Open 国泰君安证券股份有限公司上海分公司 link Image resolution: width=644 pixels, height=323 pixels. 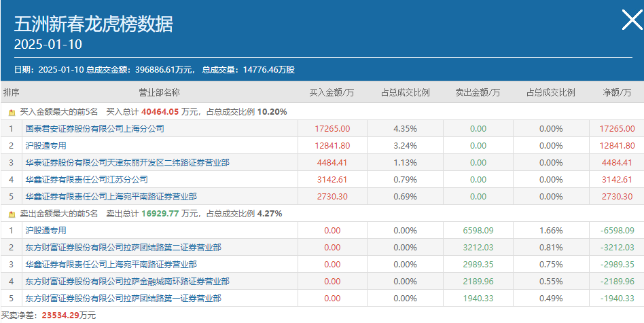point(94,129)
